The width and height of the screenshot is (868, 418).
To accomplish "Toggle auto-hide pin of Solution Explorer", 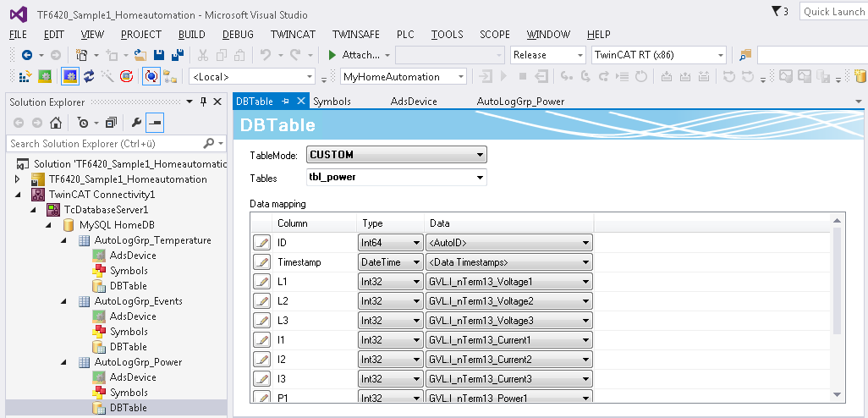I will [203, 102].
